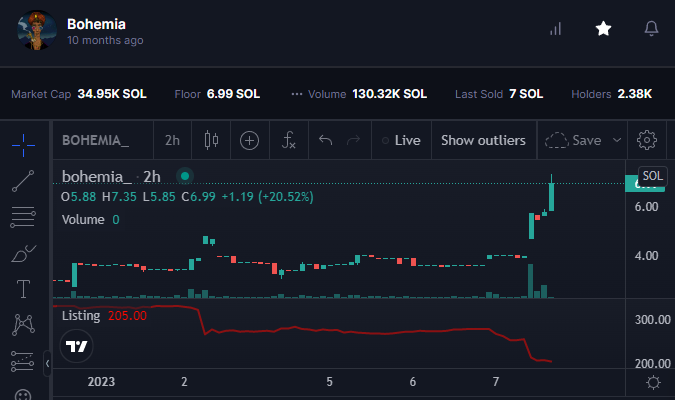The image size is (675, 400).
Task: Select the brush drawing tool
Action: tap(23, 253)
